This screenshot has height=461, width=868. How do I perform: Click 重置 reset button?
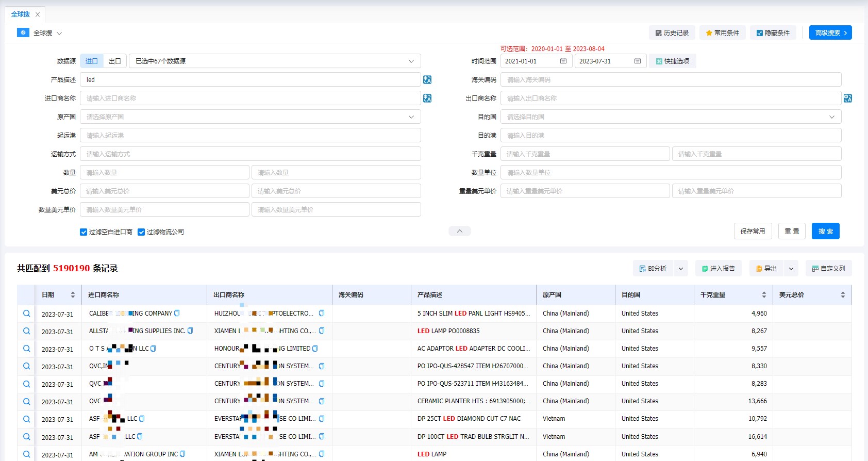[x=792, y=231]
